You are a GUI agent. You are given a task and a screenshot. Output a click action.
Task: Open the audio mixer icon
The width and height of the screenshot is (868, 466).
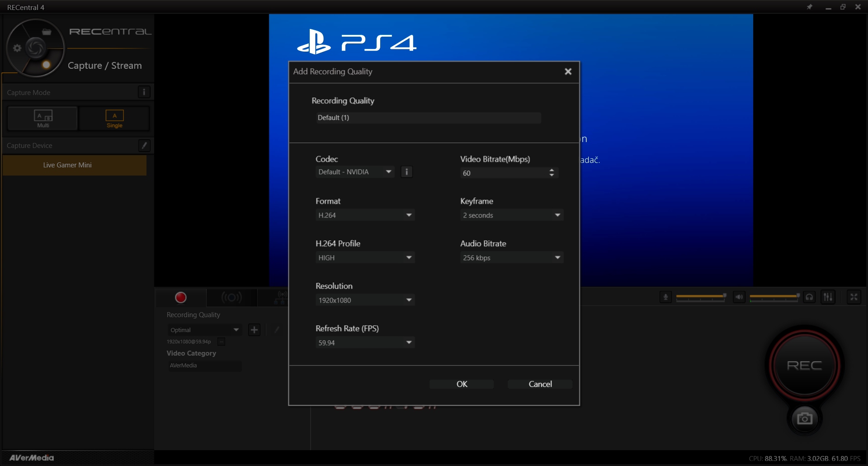tap(828, 297)
